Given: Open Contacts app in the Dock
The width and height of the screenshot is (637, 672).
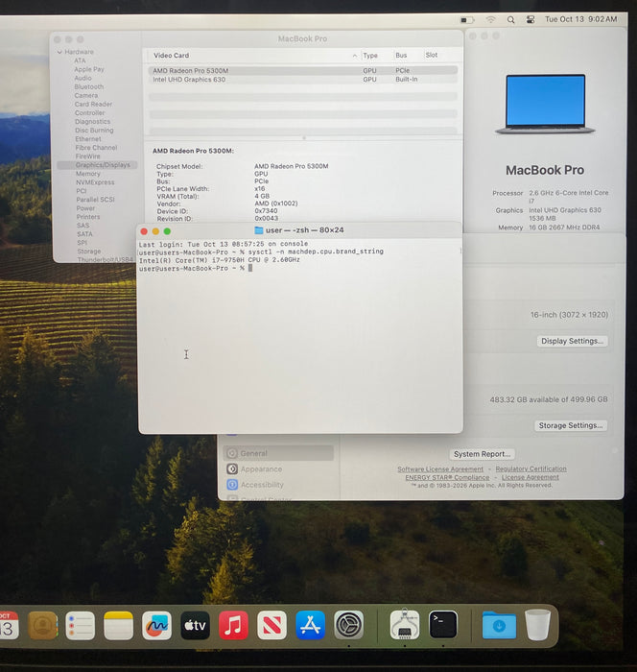Looking at the screenshot, I should pos(42,626).
